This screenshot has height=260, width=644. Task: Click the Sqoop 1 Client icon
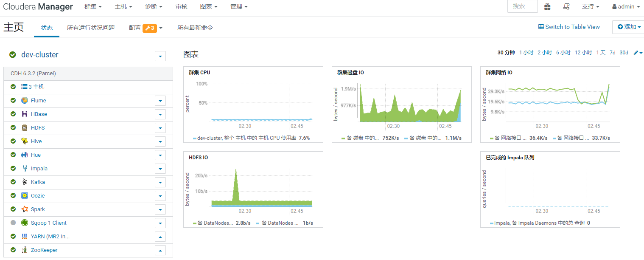(25, 223)
